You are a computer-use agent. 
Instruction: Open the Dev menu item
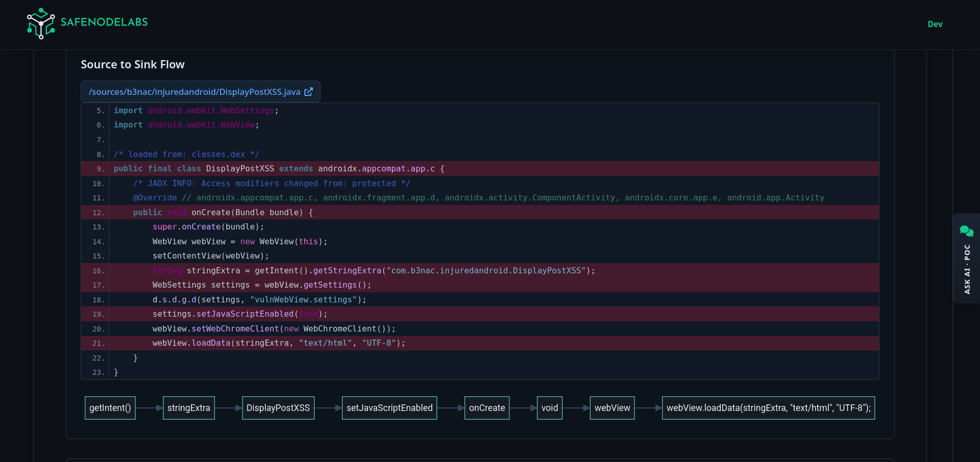935,24
